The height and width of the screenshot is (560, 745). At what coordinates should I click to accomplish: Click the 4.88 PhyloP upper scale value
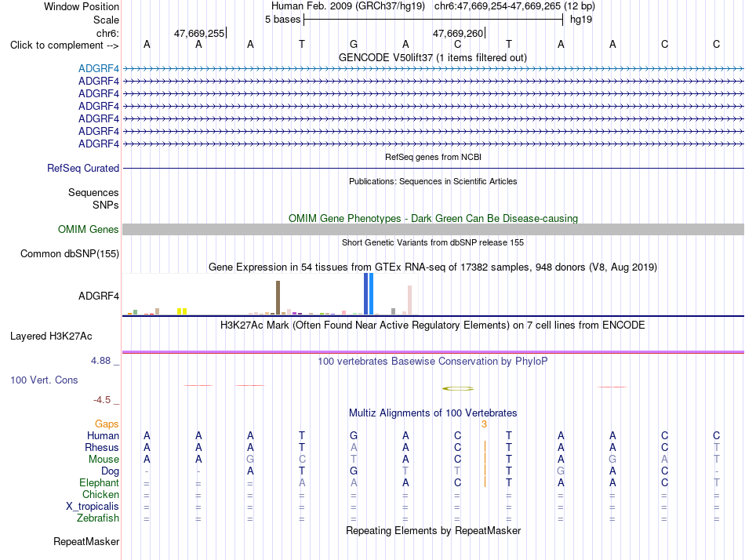100,361
